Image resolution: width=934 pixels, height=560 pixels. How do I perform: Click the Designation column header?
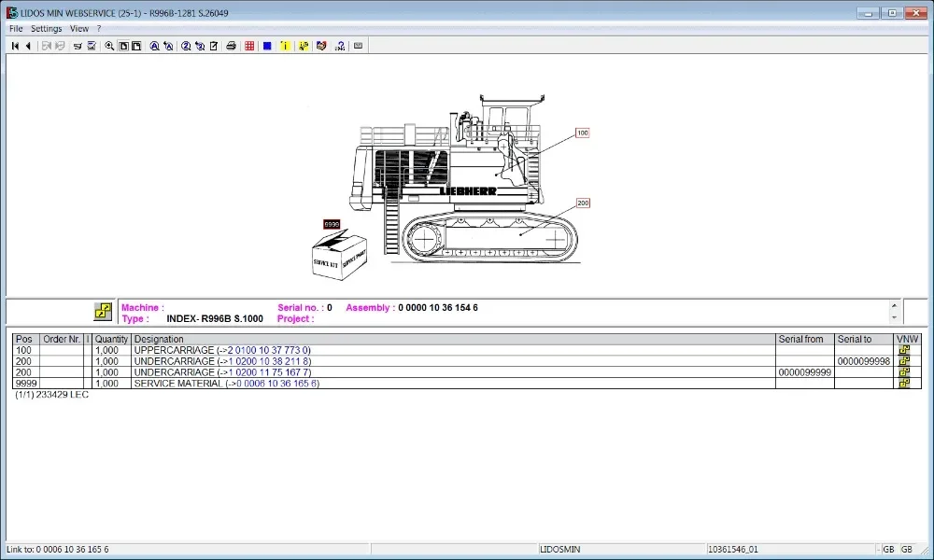pos(159,339)
